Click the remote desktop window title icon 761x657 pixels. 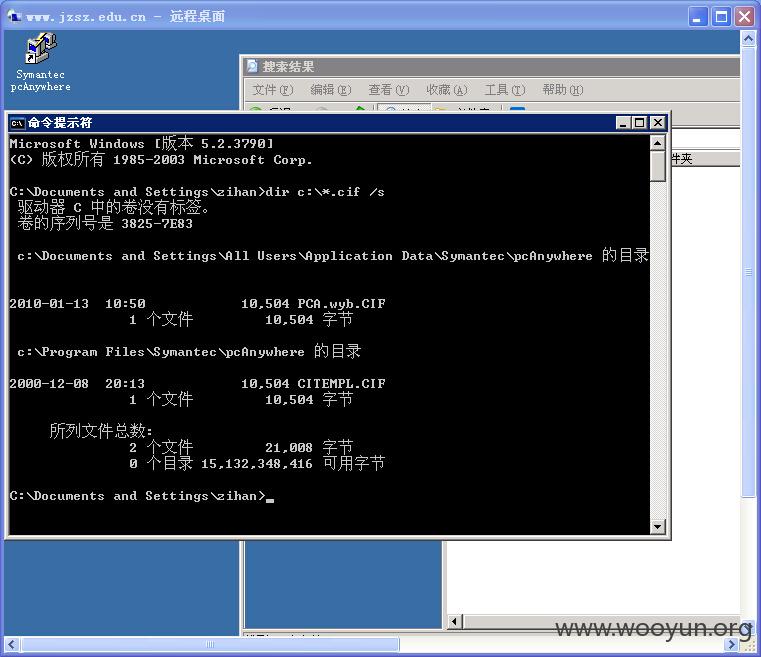tap(14, 16)
